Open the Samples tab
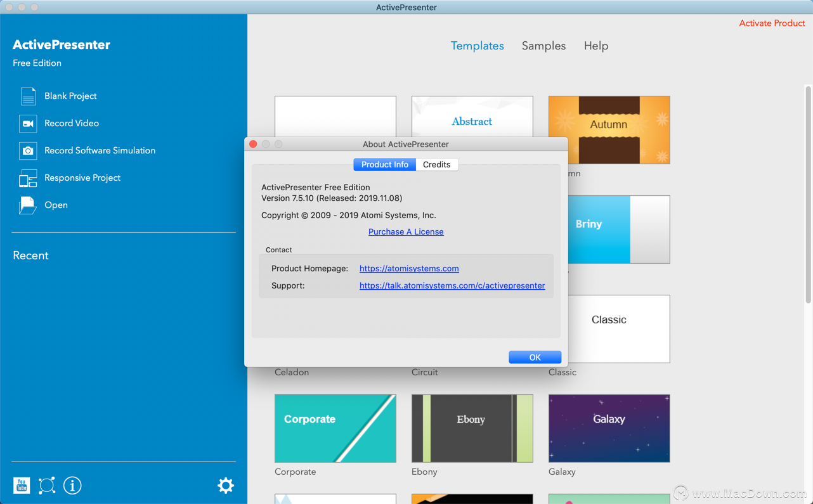Image resolution: width=813 pixels, height=504 pixels. [543, 46]
